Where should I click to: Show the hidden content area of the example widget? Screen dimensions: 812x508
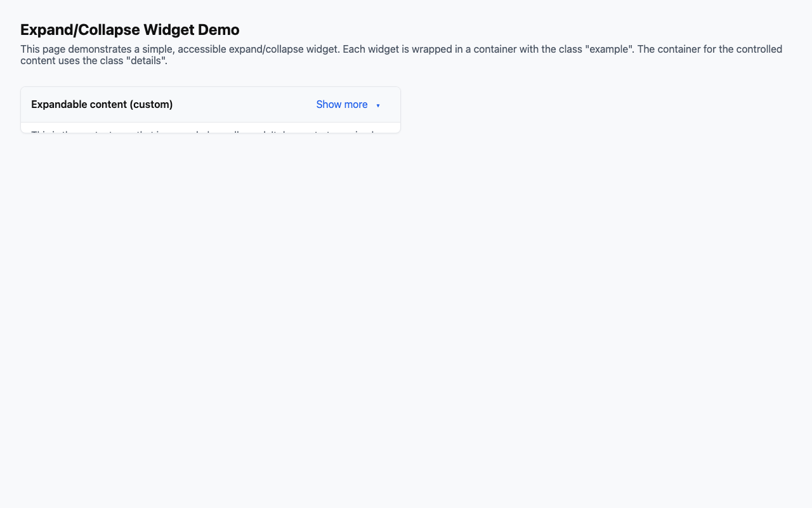tap(341, 104)
